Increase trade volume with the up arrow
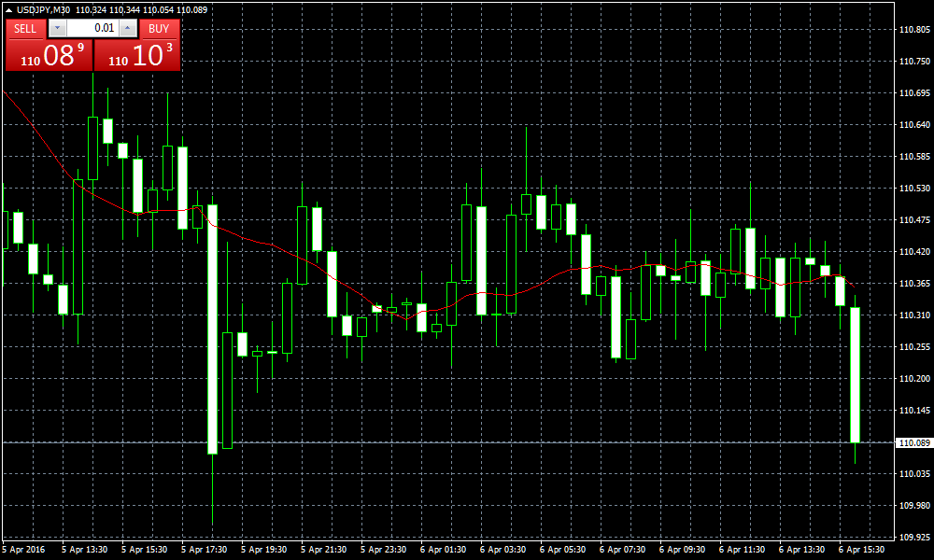This screenshot has height=560, width=934. (x=127, y=29)
